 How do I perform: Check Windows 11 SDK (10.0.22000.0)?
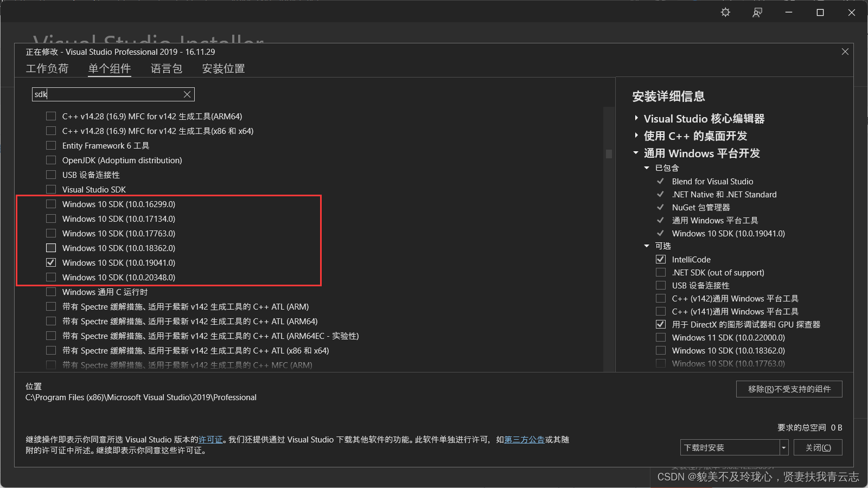tap(661, 337)
